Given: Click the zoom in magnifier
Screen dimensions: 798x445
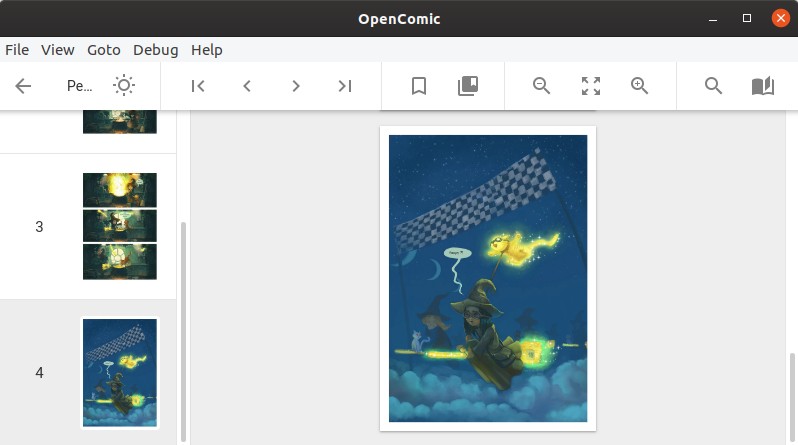Looking at the screenshot, I should point(640,86).
